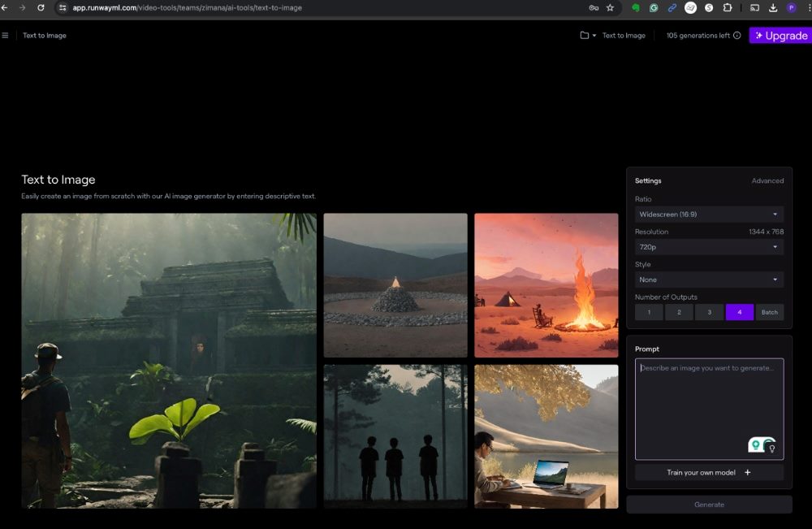Screen dimensions: 812x529
Task: Open the Advanced settings link
Action: 768,180
